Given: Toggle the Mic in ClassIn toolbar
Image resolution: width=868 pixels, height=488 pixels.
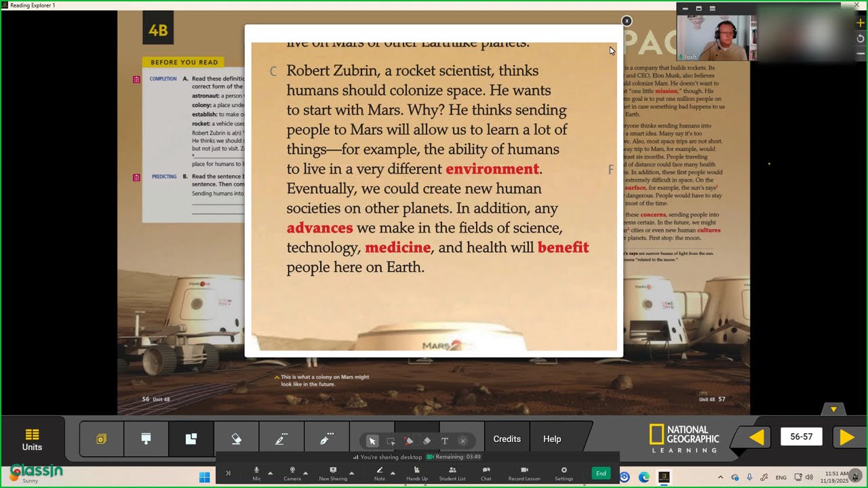Looking at the screenshot, I should click(256, 473).
